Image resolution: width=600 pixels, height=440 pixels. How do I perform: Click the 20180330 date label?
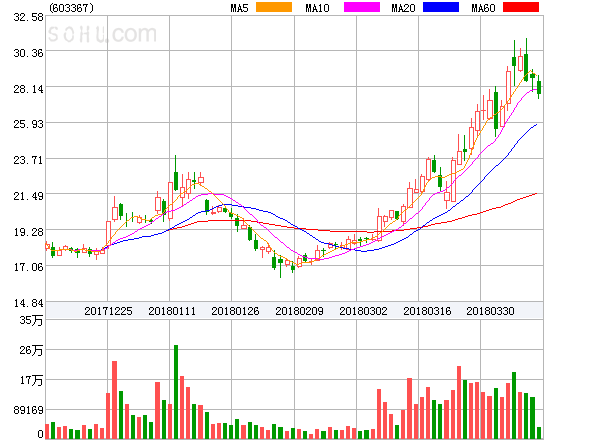[x=490, y=311]
